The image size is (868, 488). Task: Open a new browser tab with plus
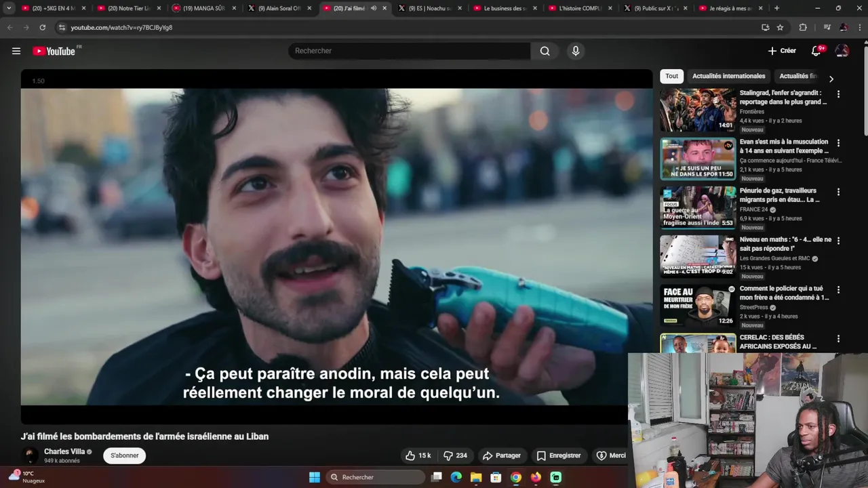(776, 8)
